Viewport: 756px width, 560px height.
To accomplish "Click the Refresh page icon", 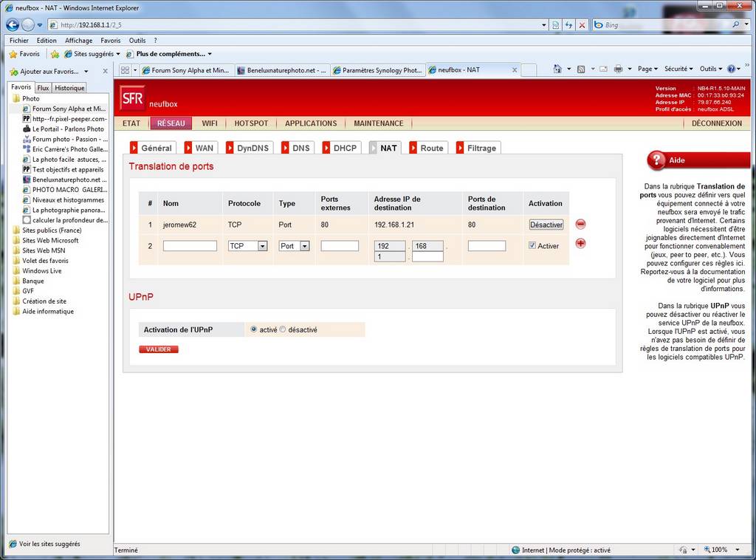I will pyautogui.click(x=569, y=25).
